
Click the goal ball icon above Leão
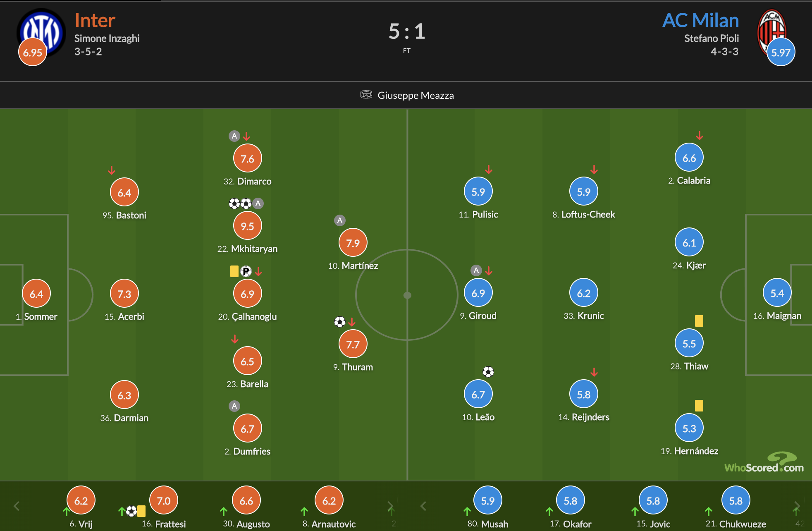pos(488,372)
